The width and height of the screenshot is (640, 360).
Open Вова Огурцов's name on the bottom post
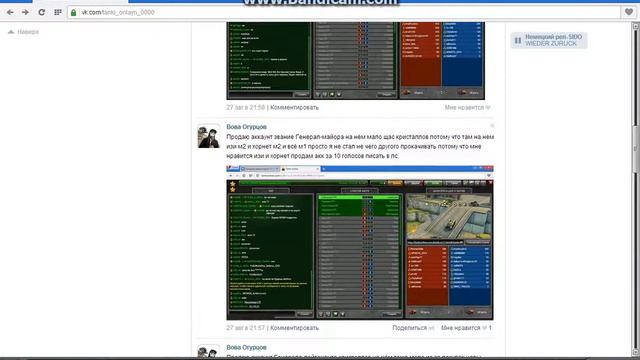(x=247, y=347)
